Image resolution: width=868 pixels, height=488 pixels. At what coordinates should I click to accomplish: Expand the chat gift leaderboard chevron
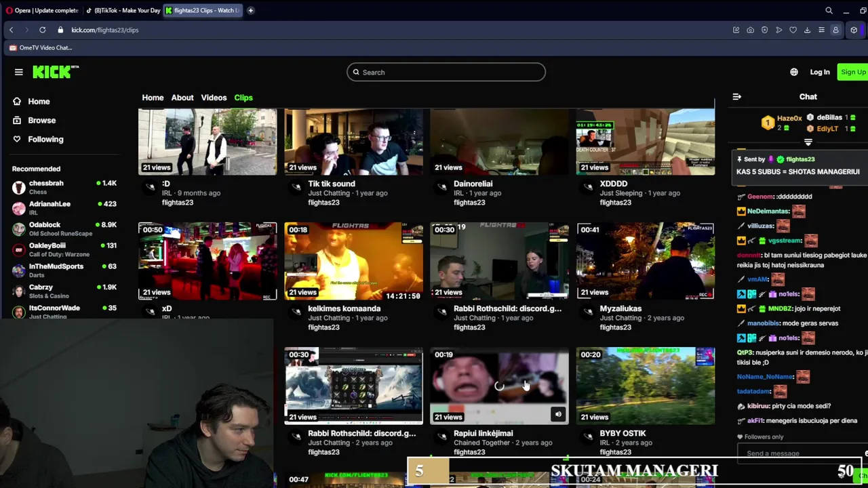(808, 142)
